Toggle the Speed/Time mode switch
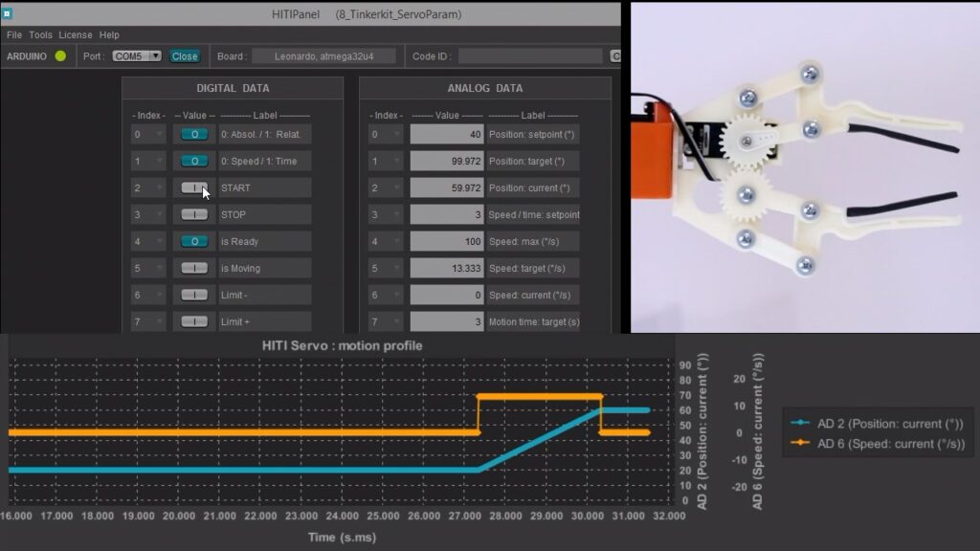Viewport: 980px width, 551px height. (193, 161)
